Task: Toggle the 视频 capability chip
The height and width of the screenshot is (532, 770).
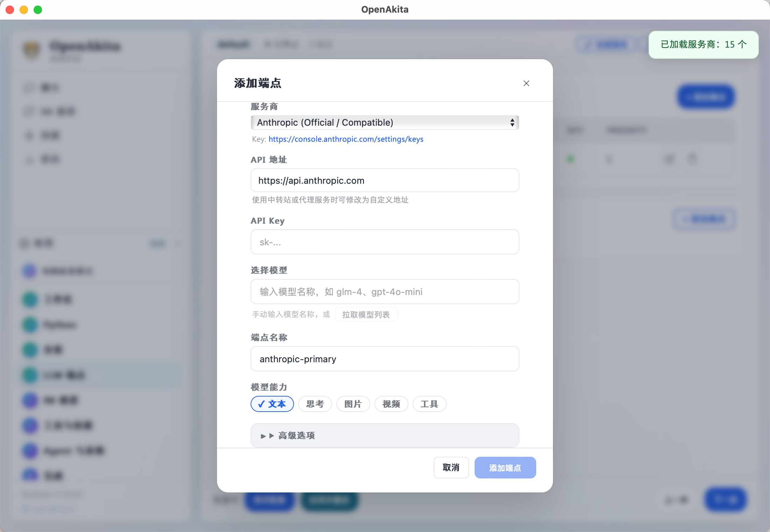Action: (x=391, y=404)
